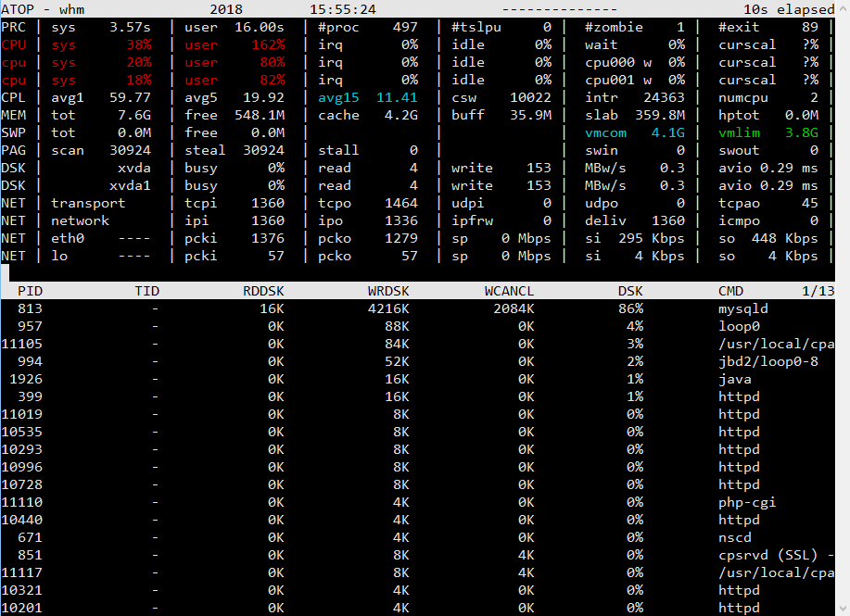Pick the nscd process row
The image size is (850, 616).
pyautogui.click(x=735, y=537)
